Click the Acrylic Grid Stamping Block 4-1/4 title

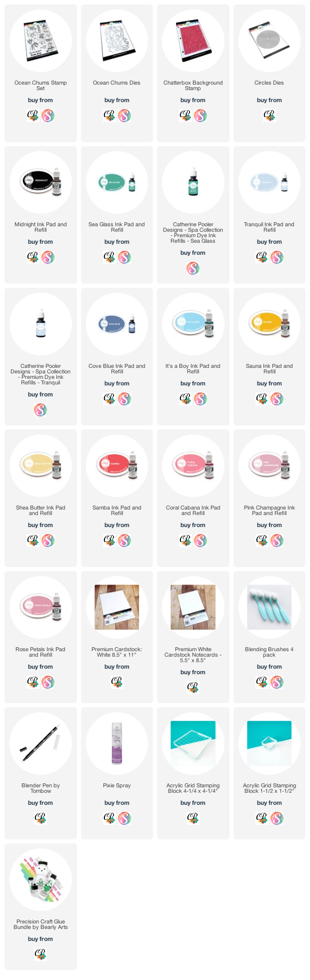click(193, 788)
